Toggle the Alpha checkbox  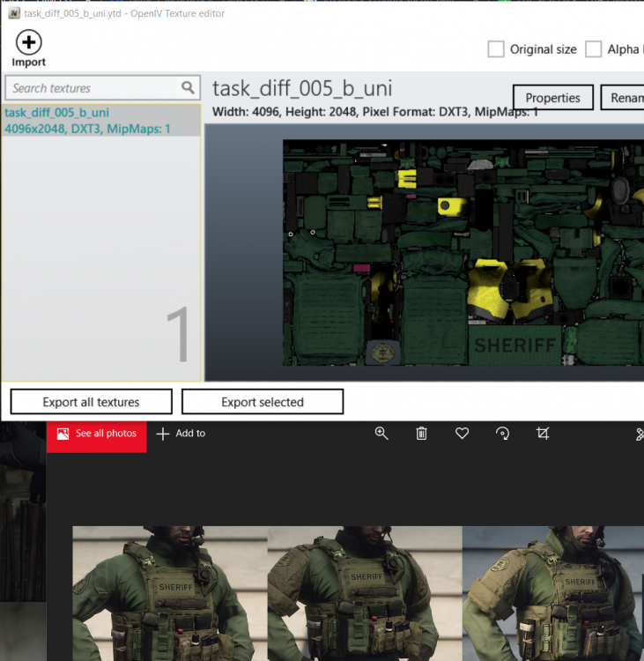click(x=593, y=49)
